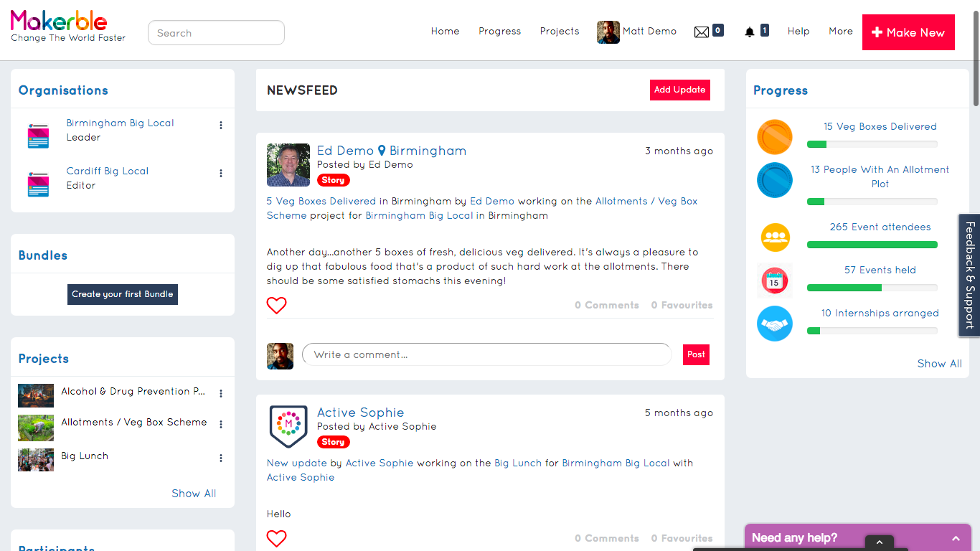Open Cardiff Big Local organisation link
This screenshot has width=980, height=551.
pyautogui.click(x=108, y=171)
